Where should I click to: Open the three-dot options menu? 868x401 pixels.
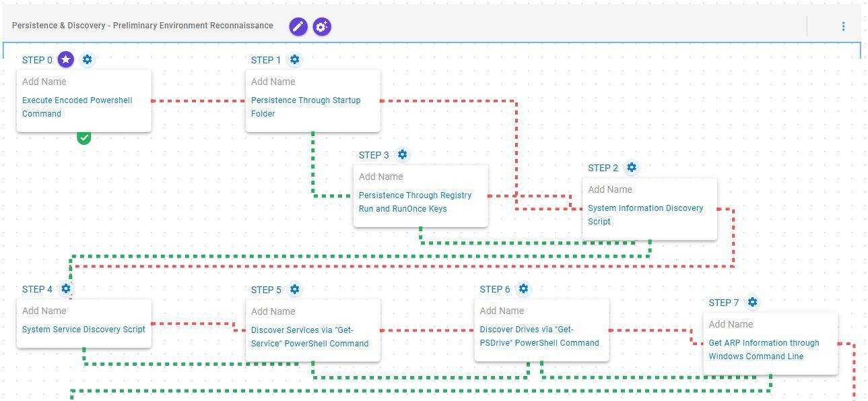(843, 26)
